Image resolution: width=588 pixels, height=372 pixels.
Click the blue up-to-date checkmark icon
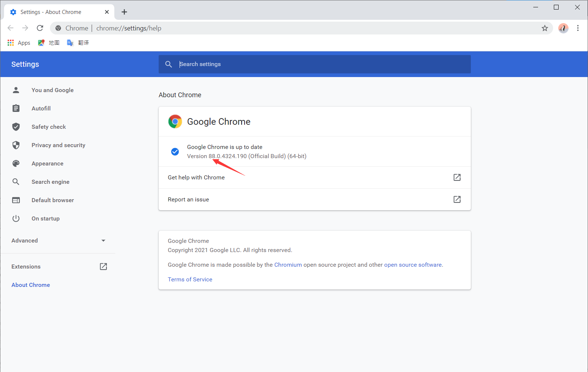tap(175, 152)
